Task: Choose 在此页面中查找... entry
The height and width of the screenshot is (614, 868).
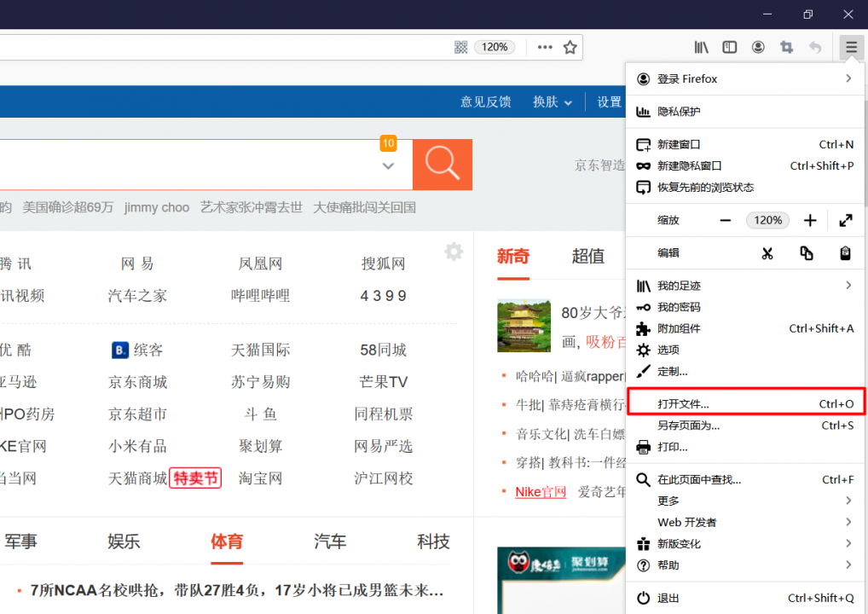Action: click(745, 479)
